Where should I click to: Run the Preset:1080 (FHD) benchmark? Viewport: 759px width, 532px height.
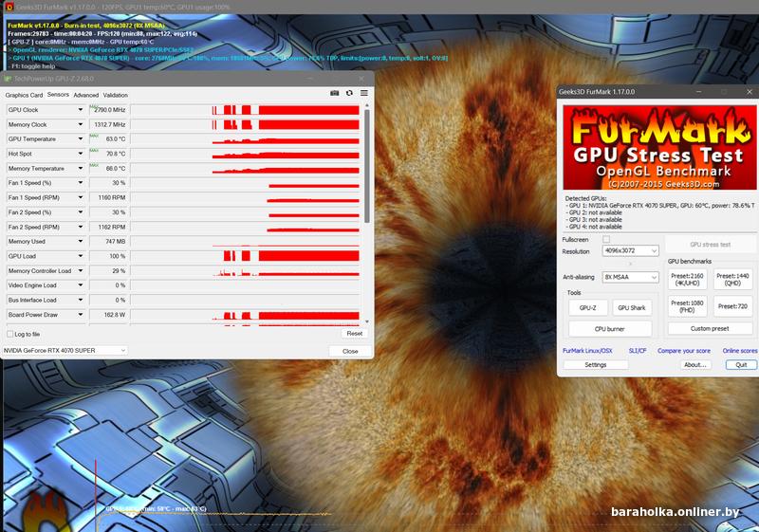point(687,306)
